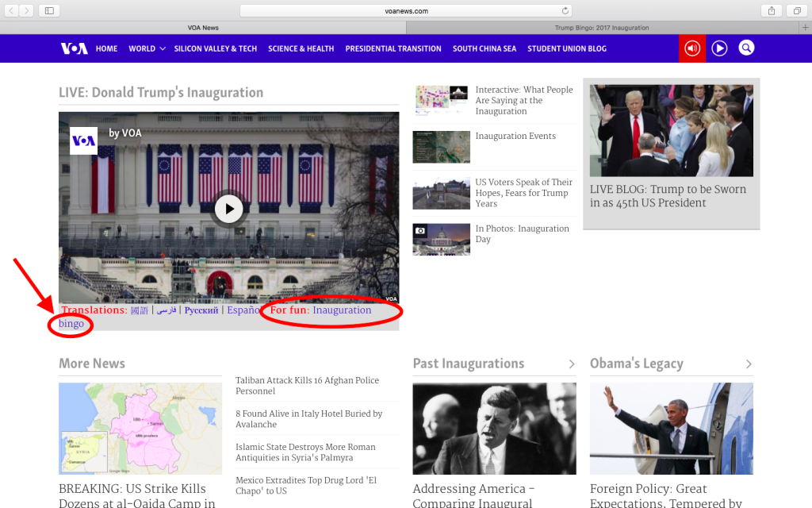
Task: Show all tabs button in Safari
Action: tap(796, 10)
